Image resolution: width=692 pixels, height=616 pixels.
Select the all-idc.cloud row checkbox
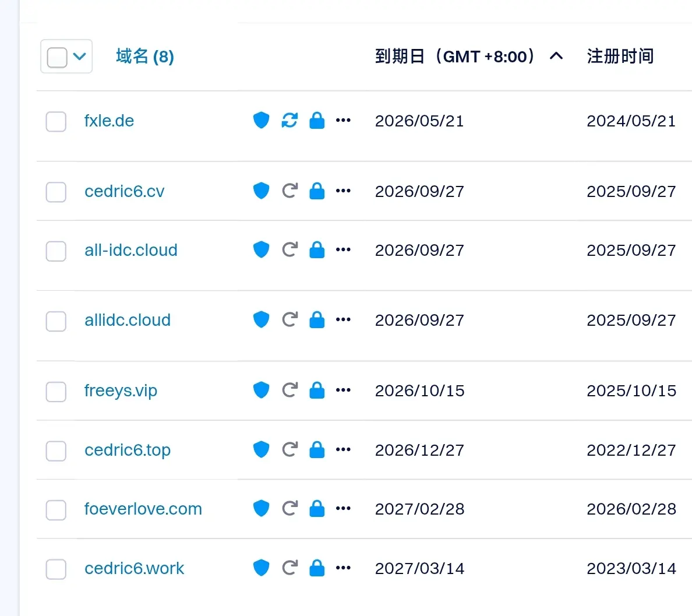pos(56,251)
